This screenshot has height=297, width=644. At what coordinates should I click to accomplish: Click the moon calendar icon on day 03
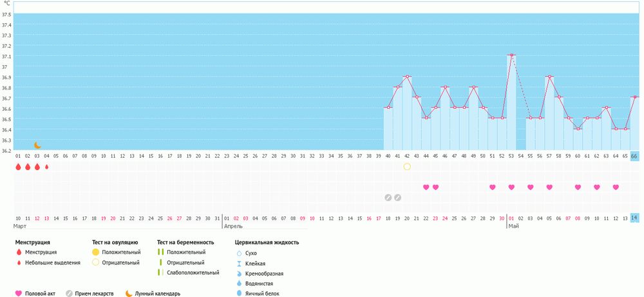click(37, 145)
